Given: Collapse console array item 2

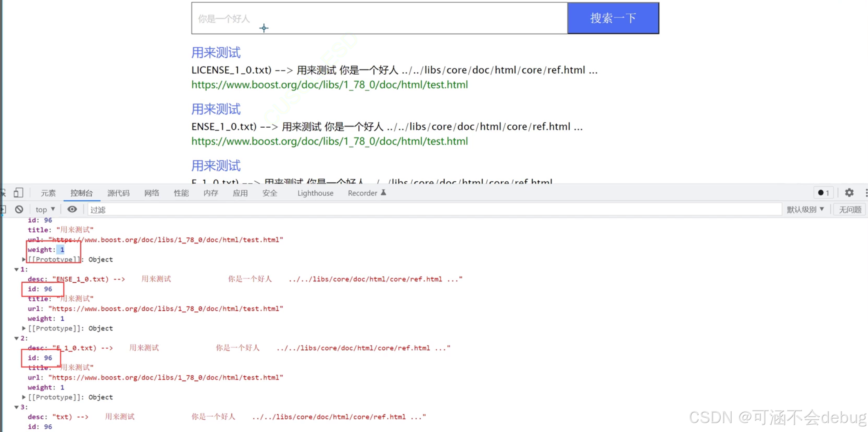Looking at the screenshot, I should pyautogui.click(x=16, y=339).
